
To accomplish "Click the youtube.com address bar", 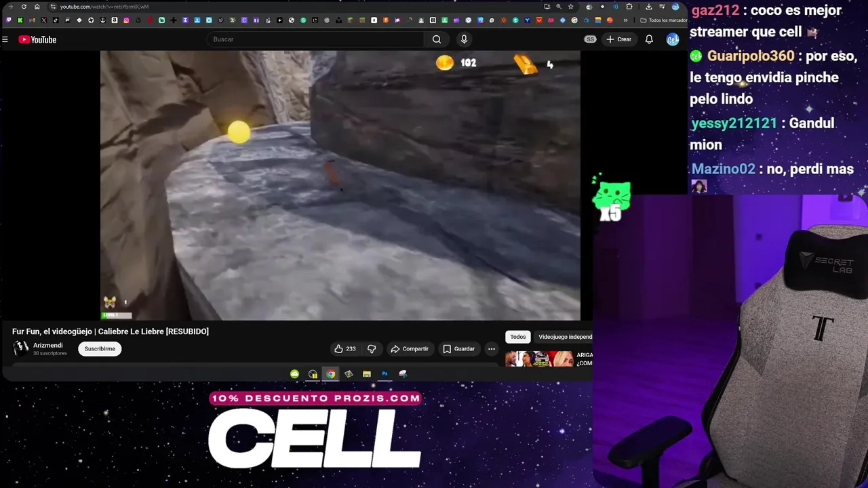I will click(298, 7).
